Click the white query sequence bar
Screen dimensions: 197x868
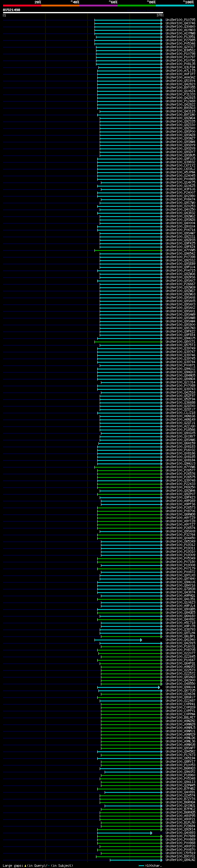click(83, 13)
